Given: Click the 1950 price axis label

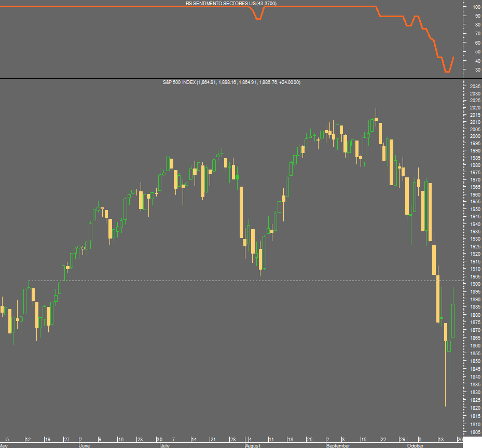Looking at the screenshot, I should 475,209.
